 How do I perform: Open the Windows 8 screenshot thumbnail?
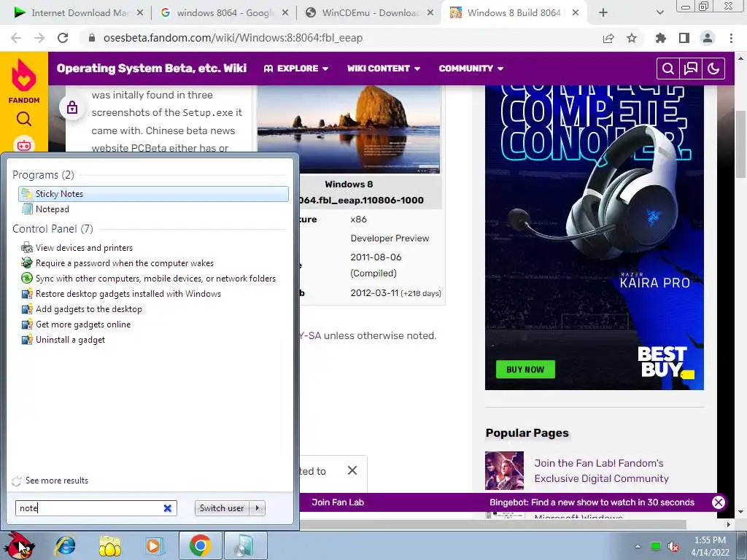pyautogui.click(x=349, y=129)
